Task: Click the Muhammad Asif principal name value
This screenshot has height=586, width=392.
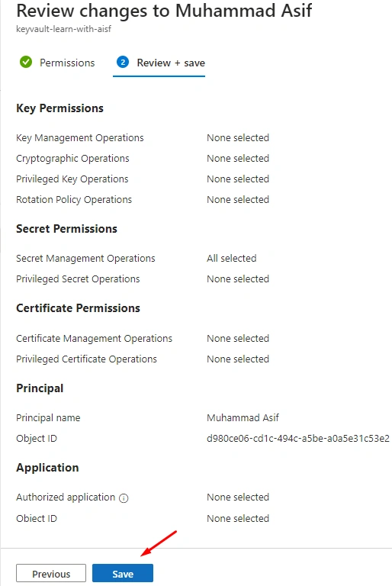Action: click(243, 417)
